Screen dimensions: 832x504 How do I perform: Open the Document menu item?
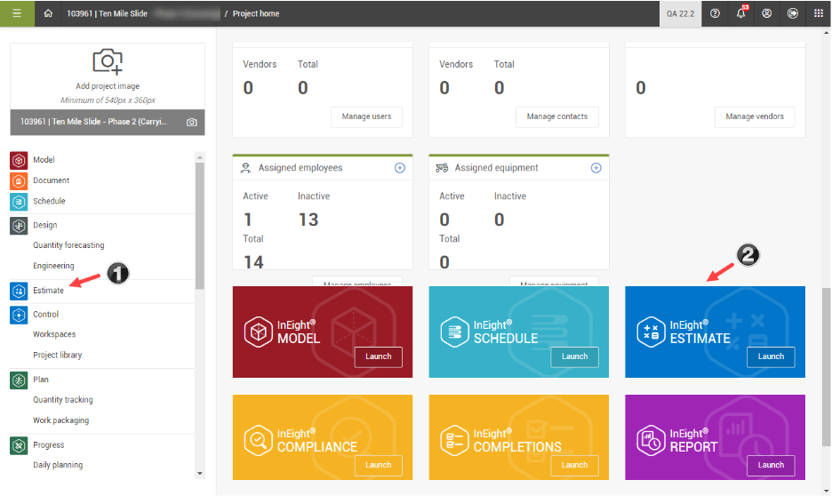point(51,180)
